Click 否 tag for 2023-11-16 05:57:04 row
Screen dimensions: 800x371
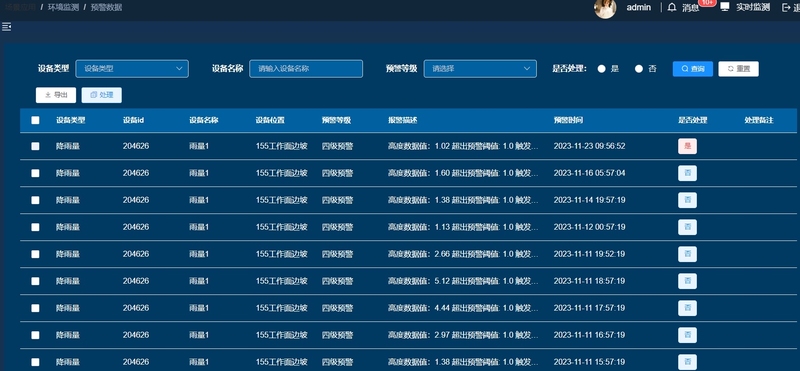(687, 174)
